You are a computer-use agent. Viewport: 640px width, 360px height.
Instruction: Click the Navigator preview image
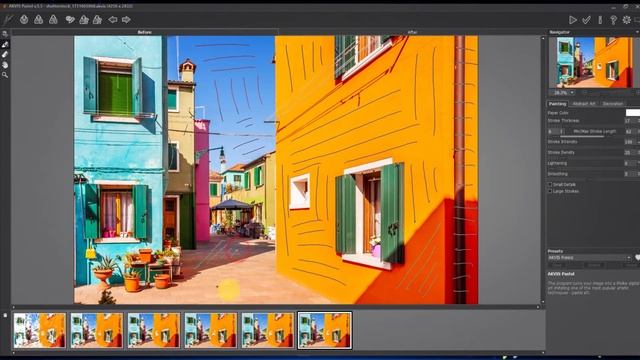point(594,62)
